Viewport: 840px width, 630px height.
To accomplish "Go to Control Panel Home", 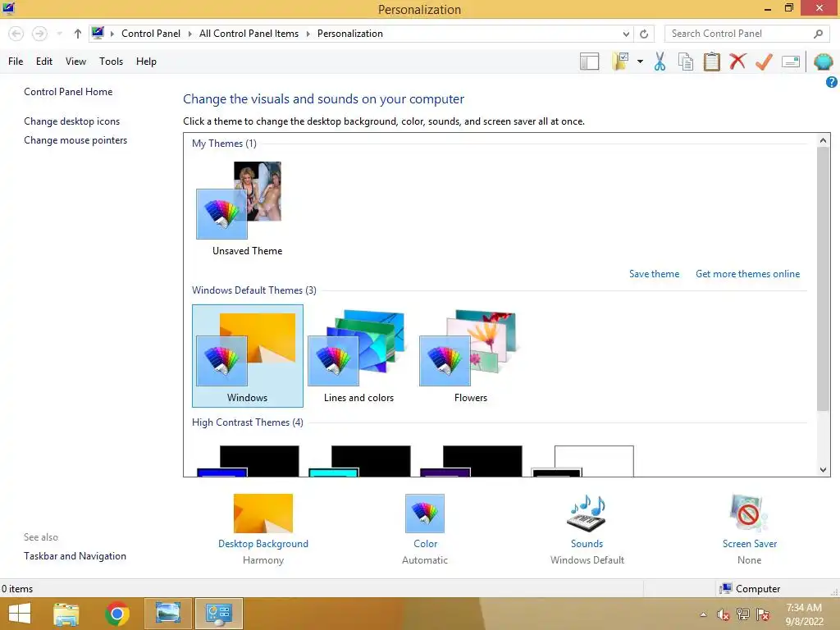I will pos(68,92).
